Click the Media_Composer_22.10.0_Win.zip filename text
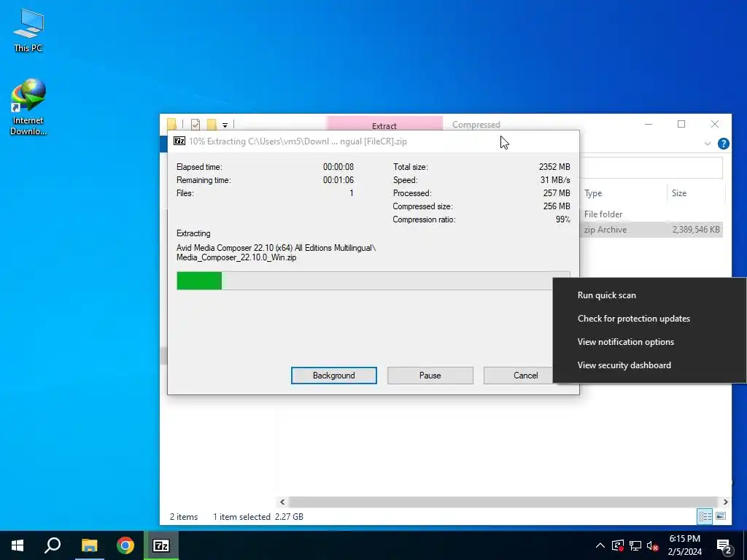This screenshot has height=560, width=747. click(x=236, y=257)
